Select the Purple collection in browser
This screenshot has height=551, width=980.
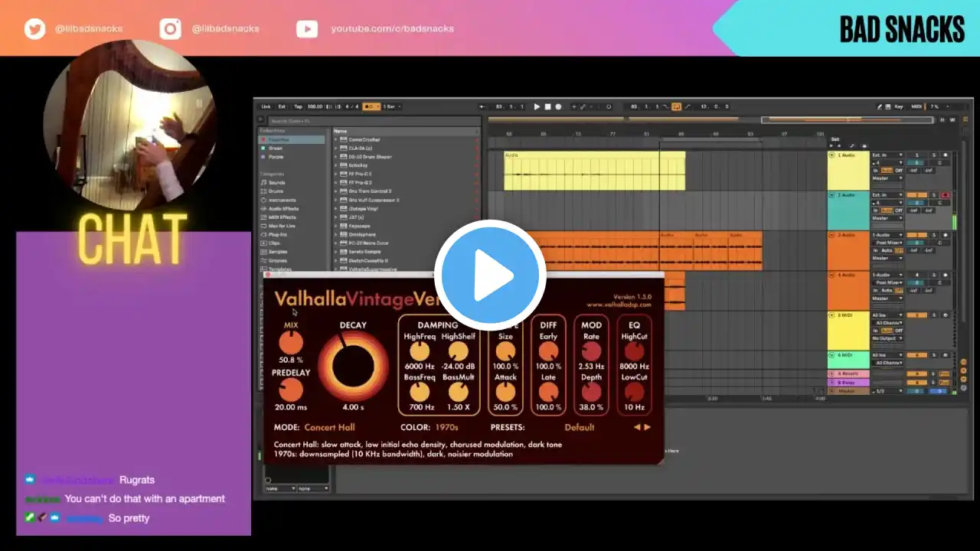click(276, 156)
